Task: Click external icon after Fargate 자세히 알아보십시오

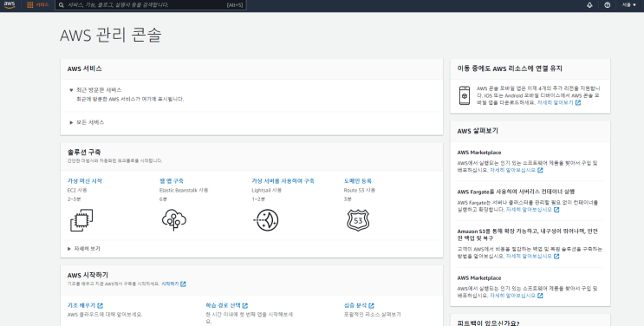Action: [x=556, y=210]
